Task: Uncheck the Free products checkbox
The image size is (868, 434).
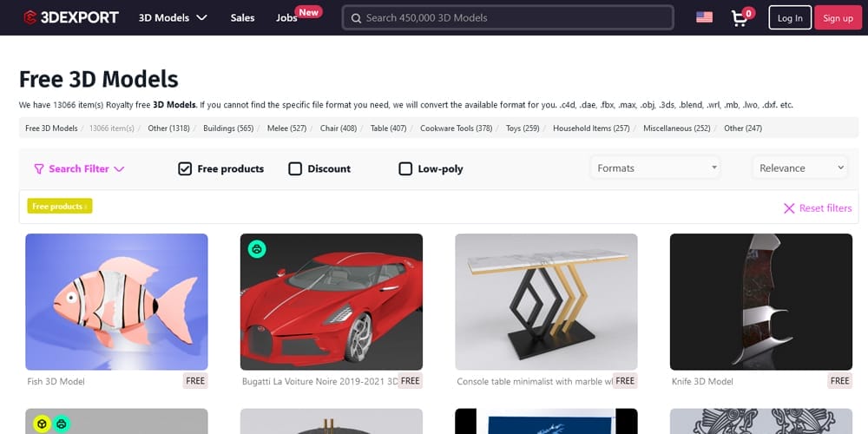Action: click(x=185, y=168)
